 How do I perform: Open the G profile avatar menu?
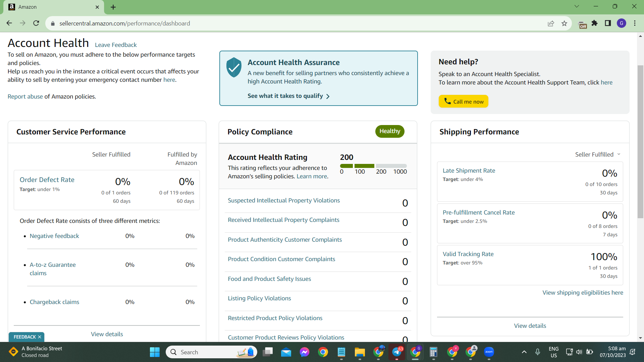click(x=622, y=23)
